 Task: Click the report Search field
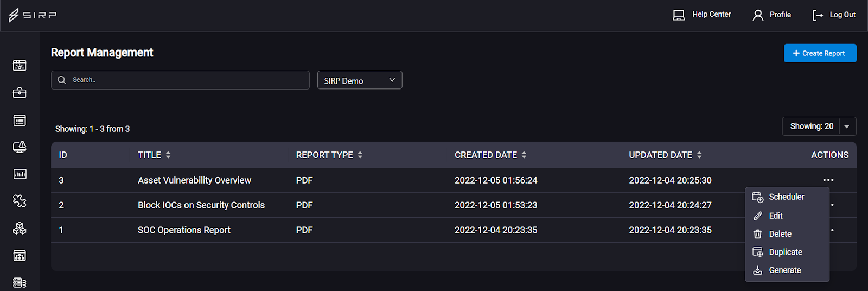tap(180, 80)
